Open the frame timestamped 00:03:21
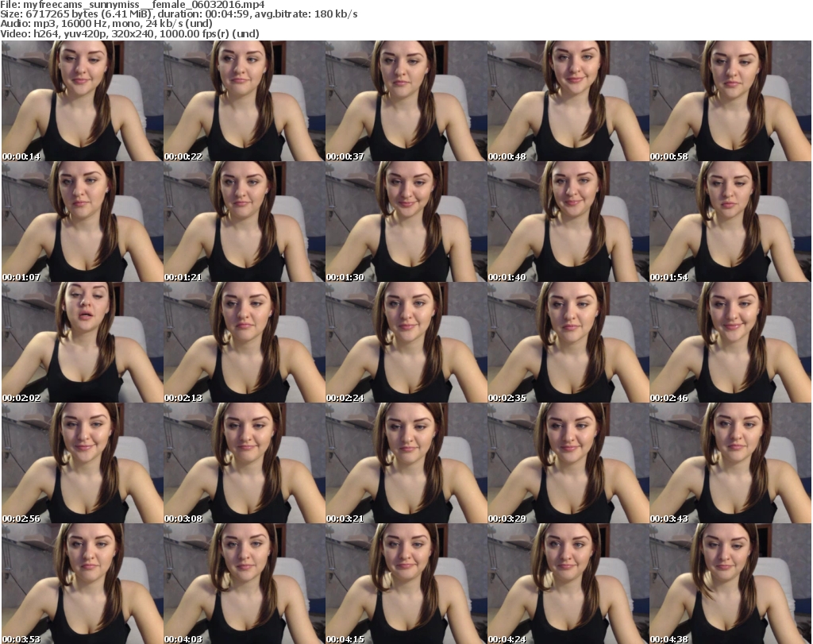This screenshot has width=813, height=644. (x=406, y=463)
